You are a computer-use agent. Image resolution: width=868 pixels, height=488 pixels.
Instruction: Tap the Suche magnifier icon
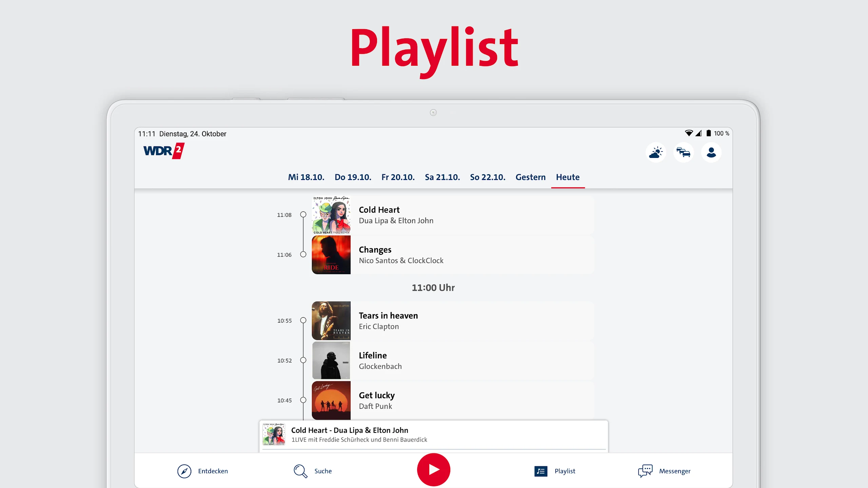pyautogui.click(x=300, y=471)
